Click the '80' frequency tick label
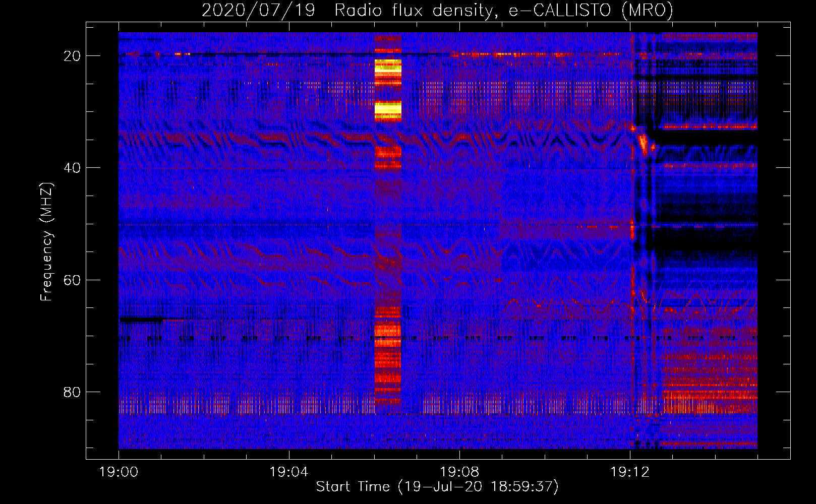Image resolution: width=816 pixels, height=504 pixels. click(72, 392)
